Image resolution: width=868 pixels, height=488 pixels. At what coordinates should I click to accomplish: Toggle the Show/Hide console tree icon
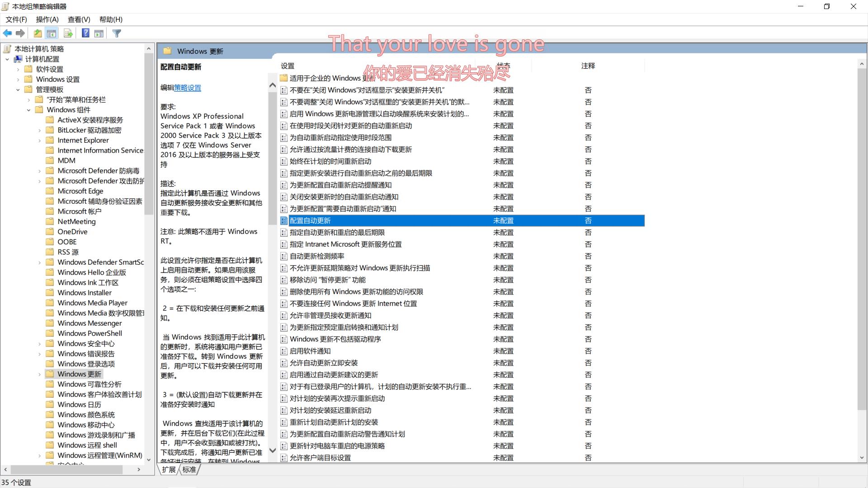pyautogui.click(x=52, y=33)
